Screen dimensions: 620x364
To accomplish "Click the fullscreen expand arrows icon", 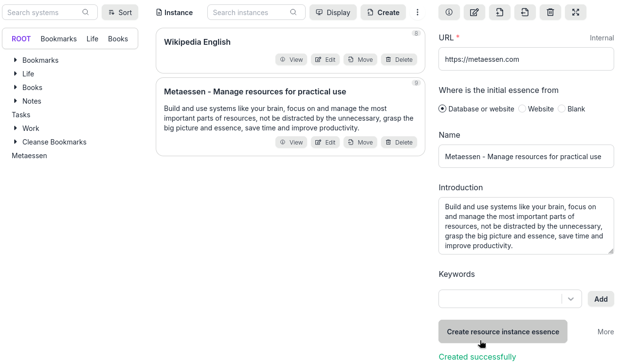I will click(x=576, y=13).
